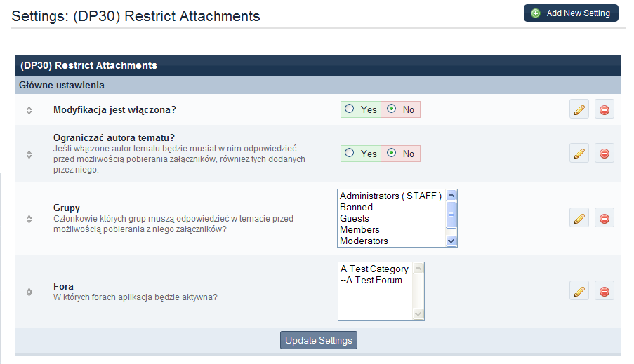Pick 'Moderators' from the groups list
Viewport: 634px width, 364px height.
[x=364, y=241]
